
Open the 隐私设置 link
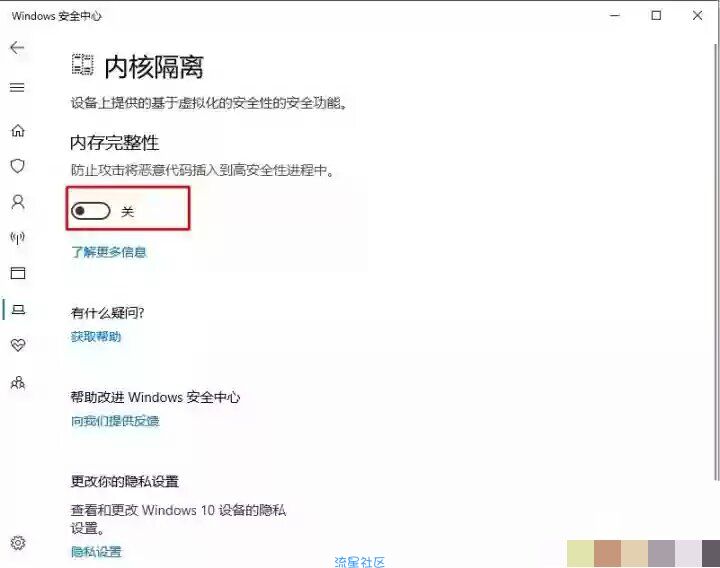[96, 551]
